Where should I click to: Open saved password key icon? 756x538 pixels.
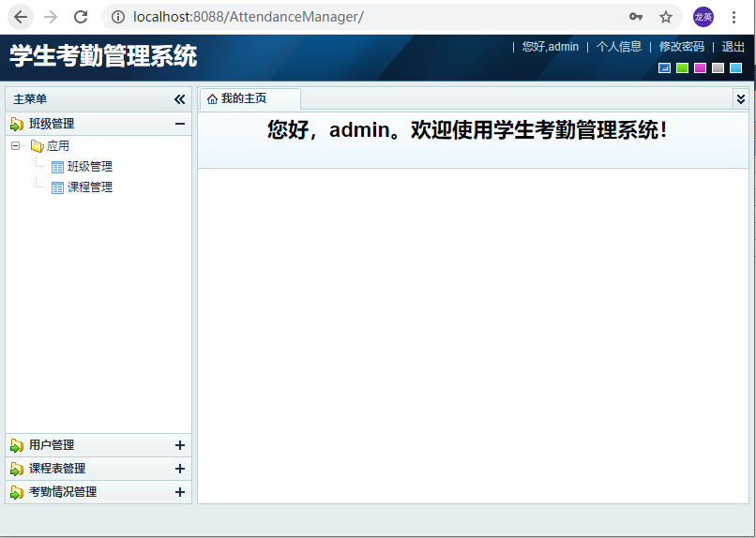coord(635,17)
